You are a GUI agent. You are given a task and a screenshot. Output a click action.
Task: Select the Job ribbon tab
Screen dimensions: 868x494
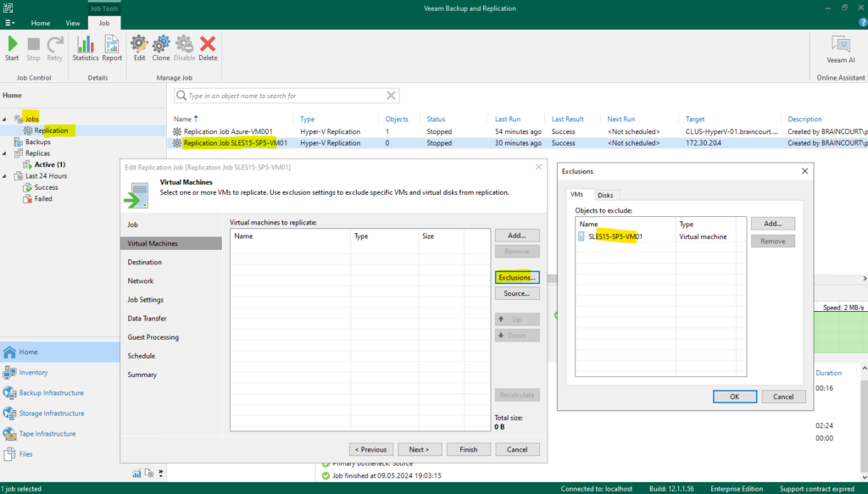point(104,23)
